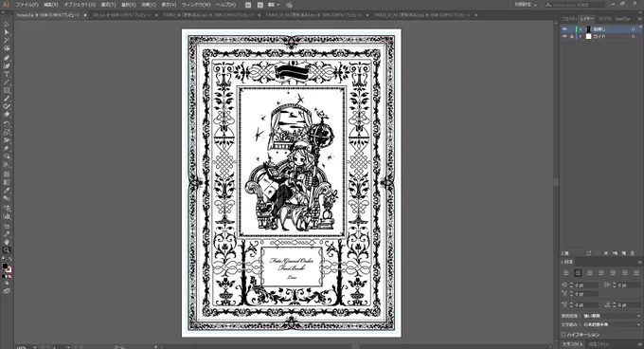Open the Layers panel options menu

point(640,19)
